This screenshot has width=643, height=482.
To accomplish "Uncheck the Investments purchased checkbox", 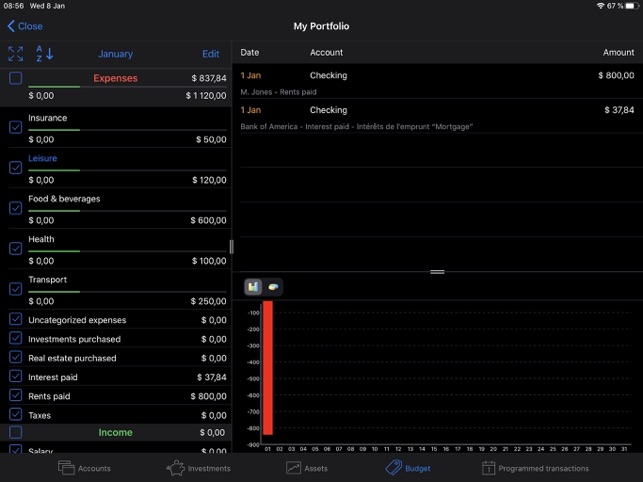I will point(16,338).
